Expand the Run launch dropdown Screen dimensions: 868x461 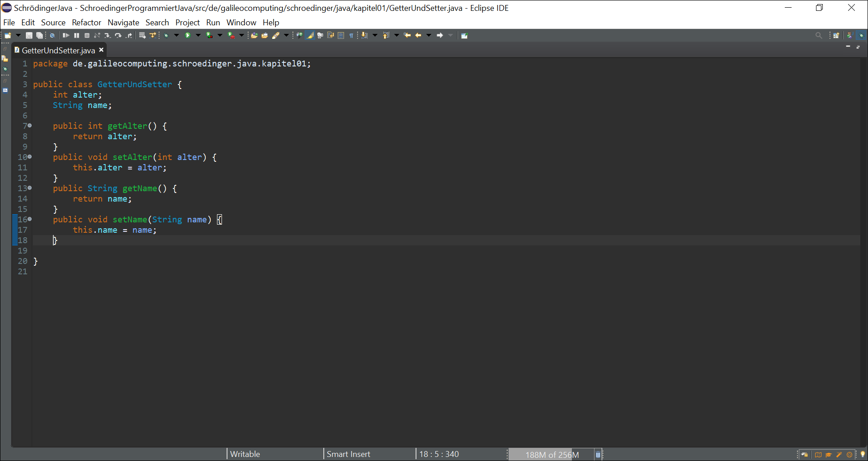click(198, 35)
